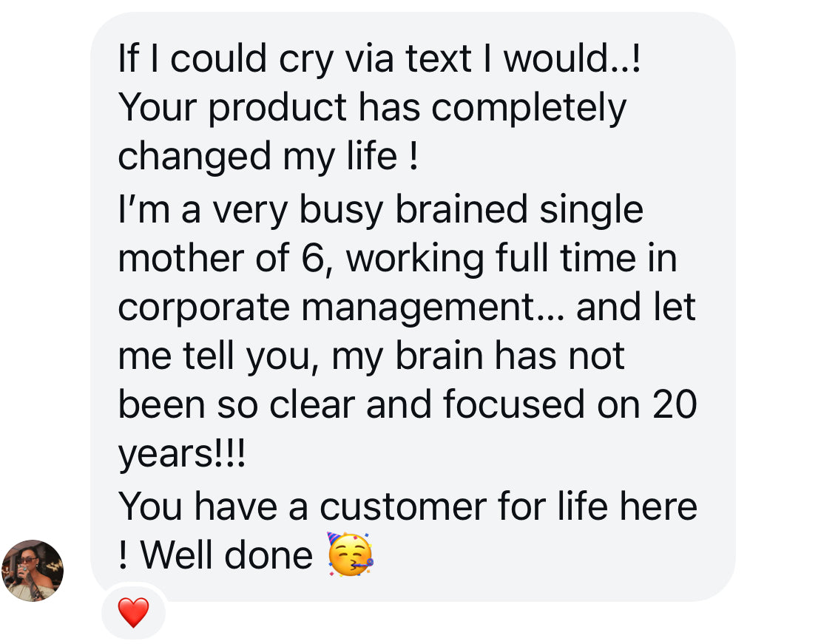The height and width of the screenshot is (644, 821).
Task: Click the phrase "me tell you"
Action: pos(218,356)
